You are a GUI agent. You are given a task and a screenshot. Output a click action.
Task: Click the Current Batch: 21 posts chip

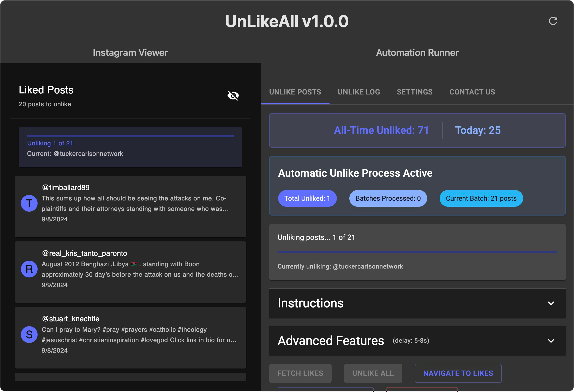pos(481,198)
